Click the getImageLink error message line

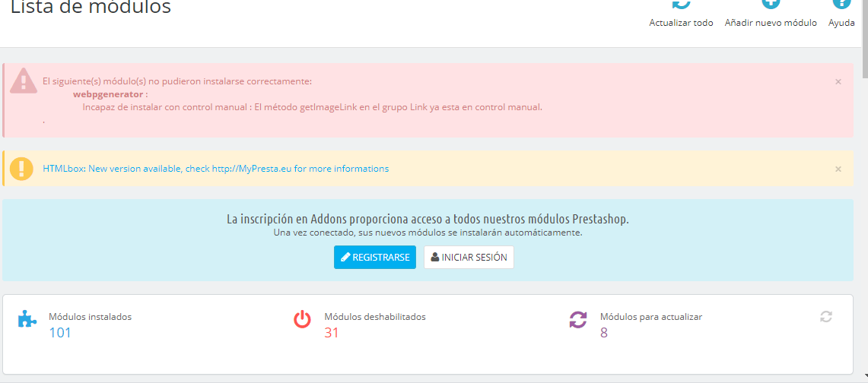(312, 107)
